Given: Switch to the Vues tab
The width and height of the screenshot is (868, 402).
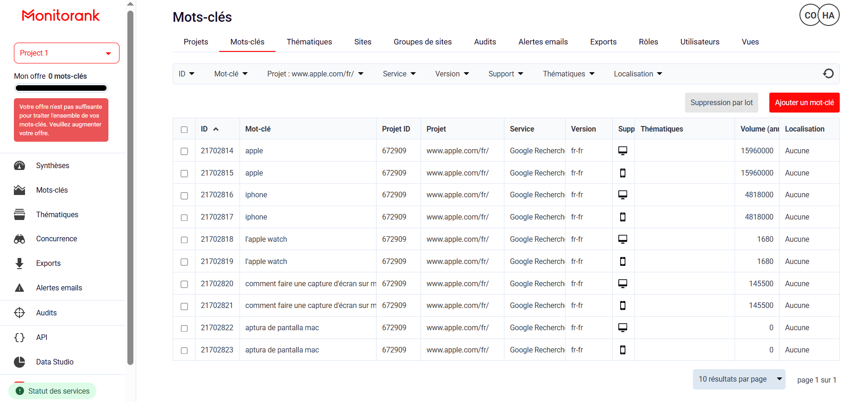Looking at the screenshot, I should (x=750, y=42).
